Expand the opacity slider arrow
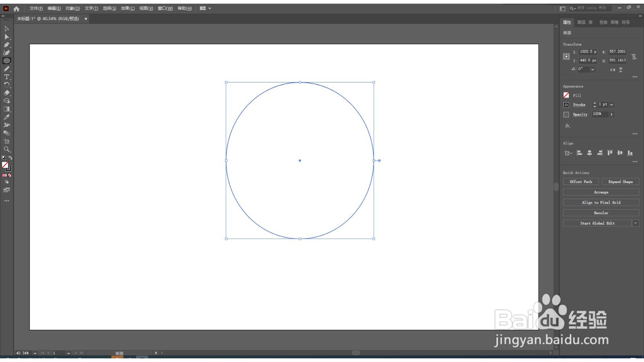The width and height of the screenshot is (644, 362). coord(611,114)
